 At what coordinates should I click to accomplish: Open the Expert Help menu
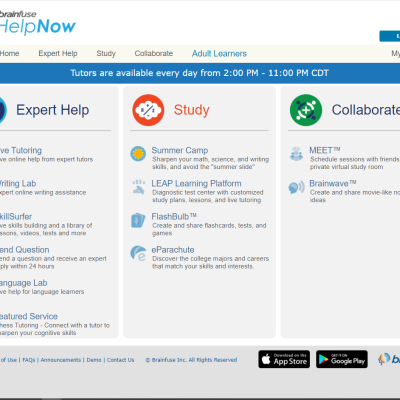coord(58,53)
